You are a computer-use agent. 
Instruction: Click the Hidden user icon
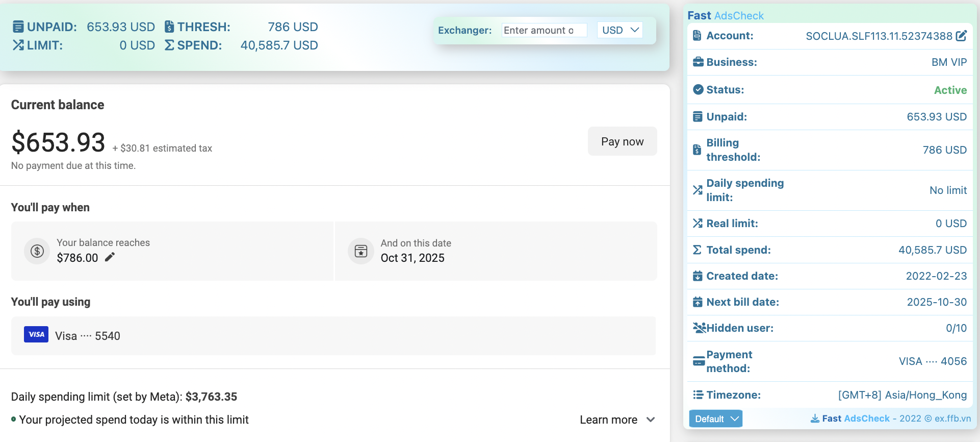point(700,328)
